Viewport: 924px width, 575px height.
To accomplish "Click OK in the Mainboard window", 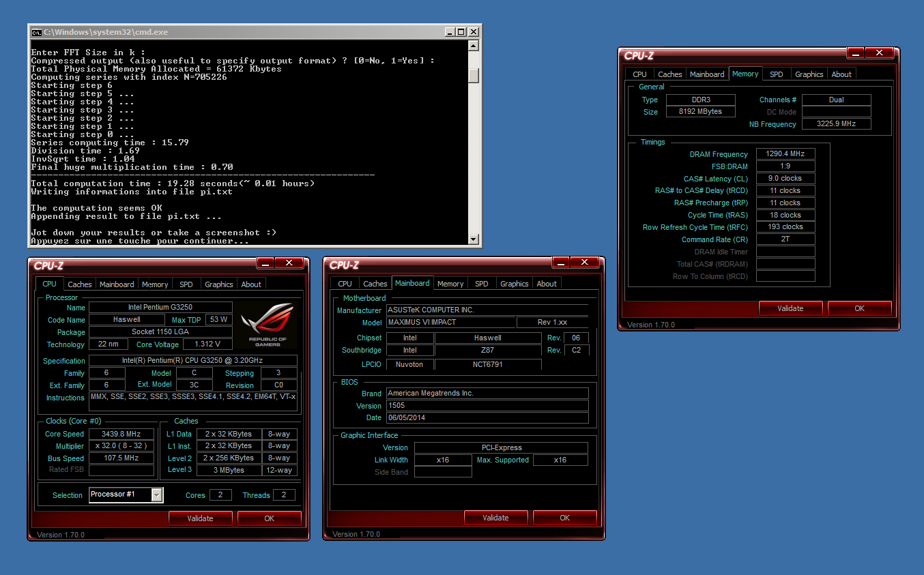I will tap(565, 518).
